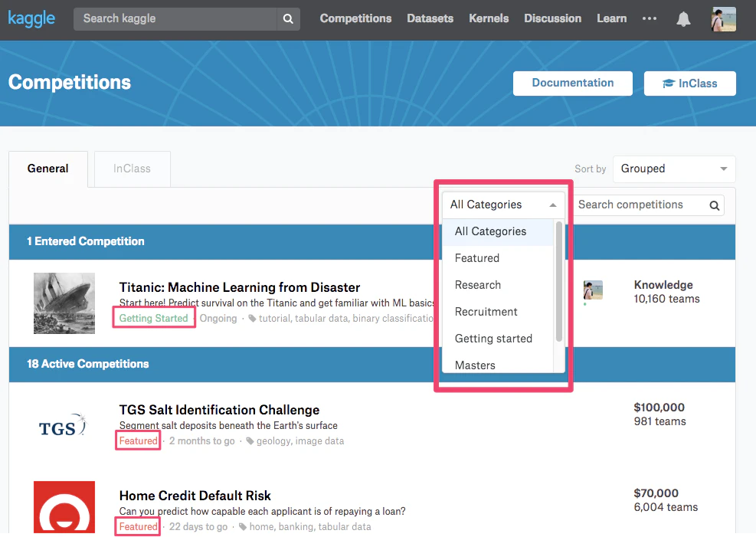
Task: Click the Featured tag under Home Credit
Action: pos(139,526)
